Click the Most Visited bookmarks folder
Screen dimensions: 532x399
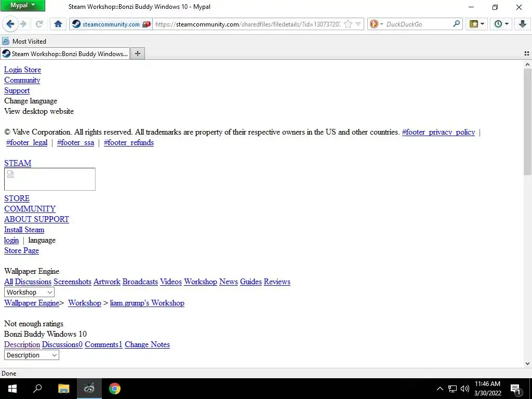(24, 42)
